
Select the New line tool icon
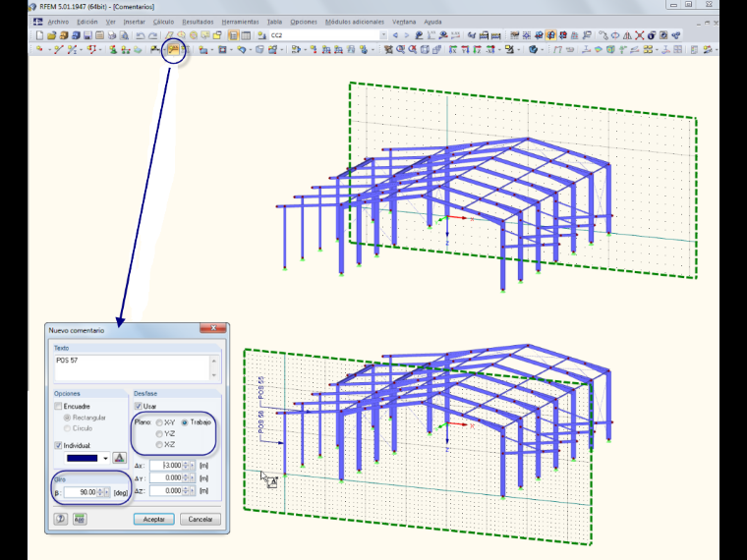pyautogui.click(x=59, y=49)
